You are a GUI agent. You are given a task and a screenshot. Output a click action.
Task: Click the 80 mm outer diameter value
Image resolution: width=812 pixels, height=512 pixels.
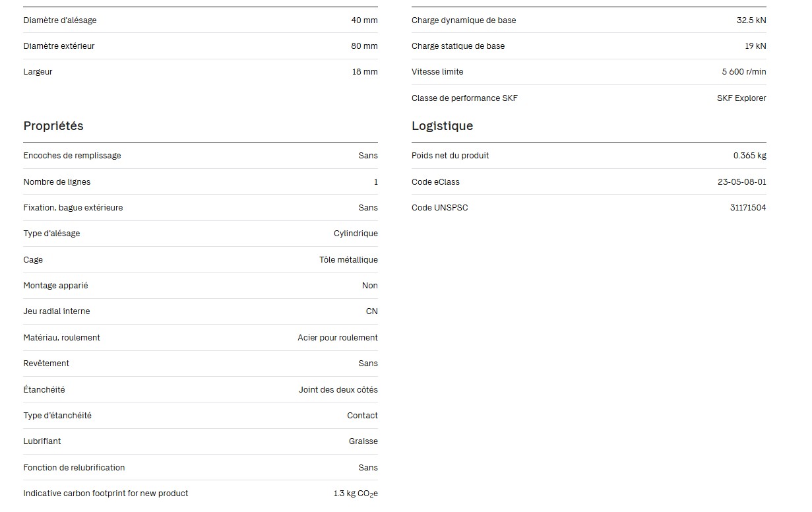[364, 46]
